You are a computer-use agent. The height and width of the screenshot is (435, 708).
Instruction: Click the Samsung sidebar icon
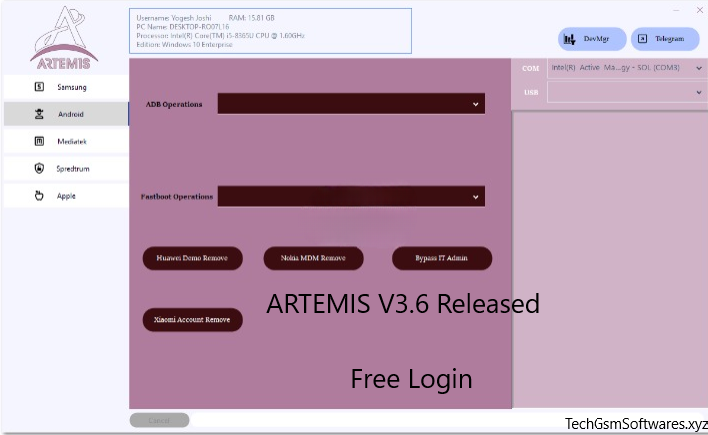pyautogui.click(x=39, y=86)
